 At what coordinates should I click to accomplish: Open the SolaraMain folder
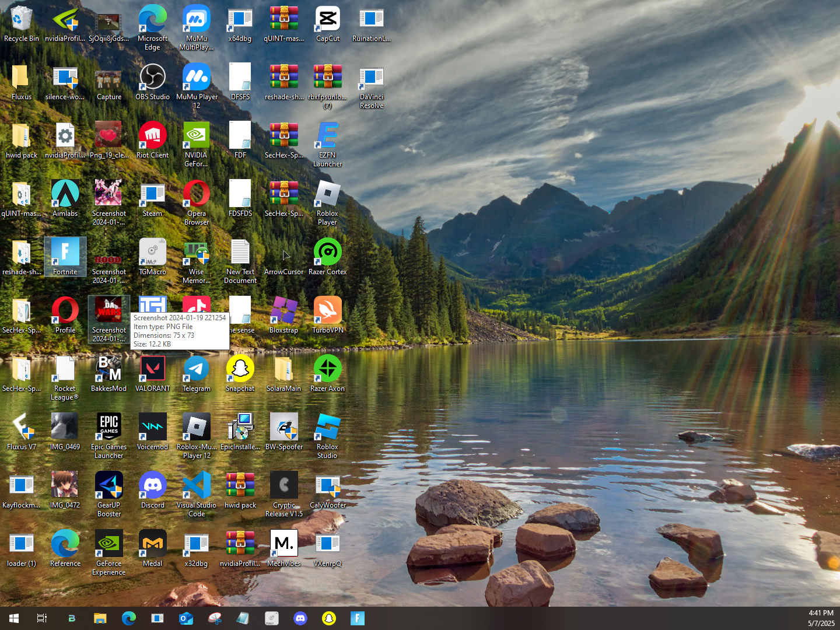[x=284, y=373]
